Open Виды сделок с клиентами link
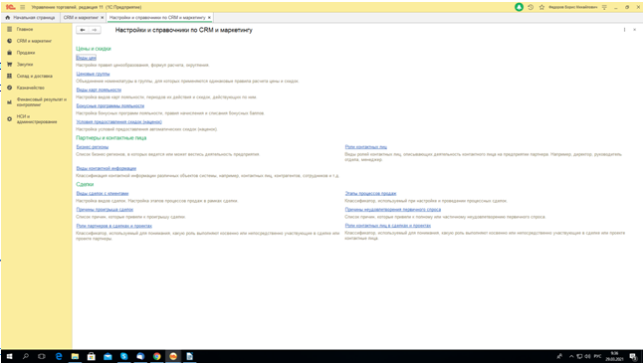 [x=103, y=193]
